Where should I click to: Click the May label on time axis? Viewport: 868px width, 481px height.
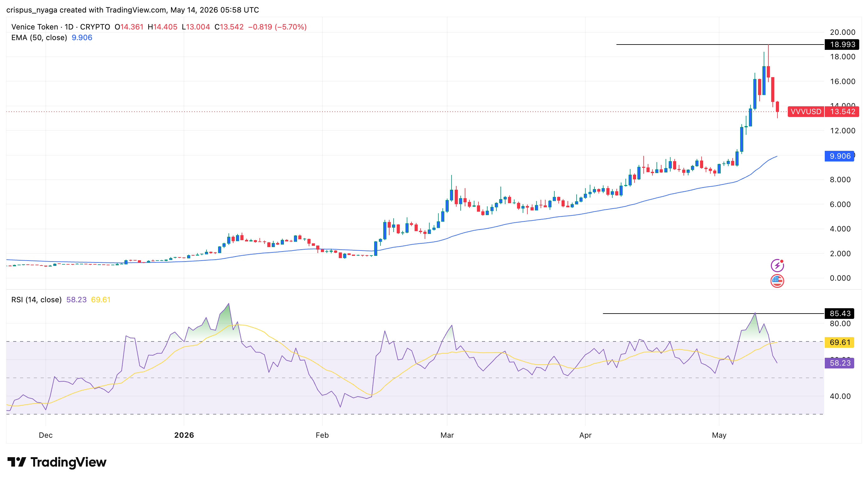click(x=719, y=435)
